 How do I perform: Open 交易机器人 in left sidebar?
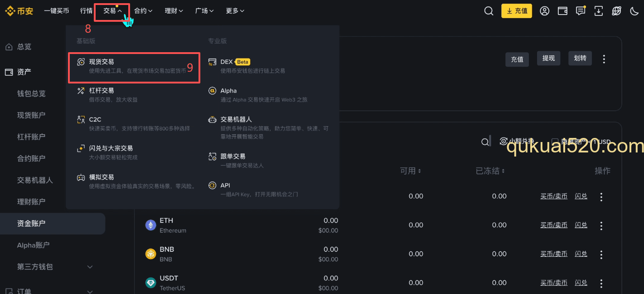tap(35, 180)
